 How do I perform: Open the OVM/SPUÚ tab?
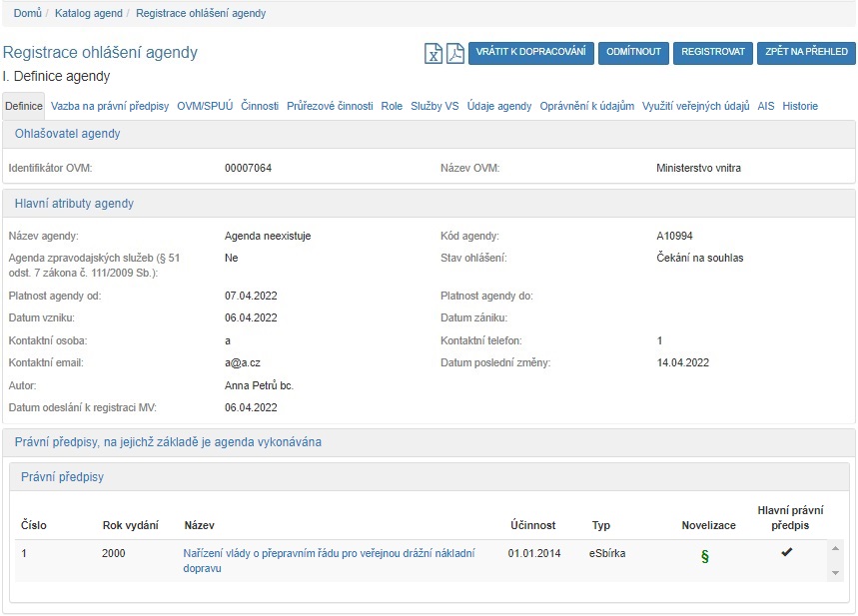[x=205, y=106]
